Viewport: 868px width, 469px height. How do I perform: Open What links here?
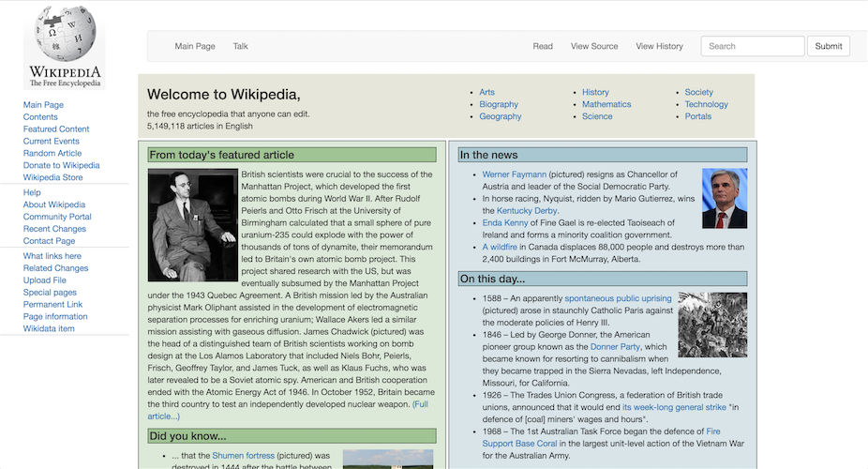click(52, 256)
